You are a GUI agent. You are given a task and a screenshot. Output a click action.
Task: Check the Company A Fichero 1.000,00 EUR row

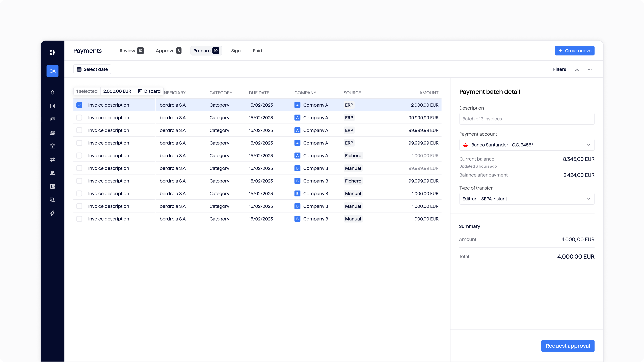pos(79,156)
